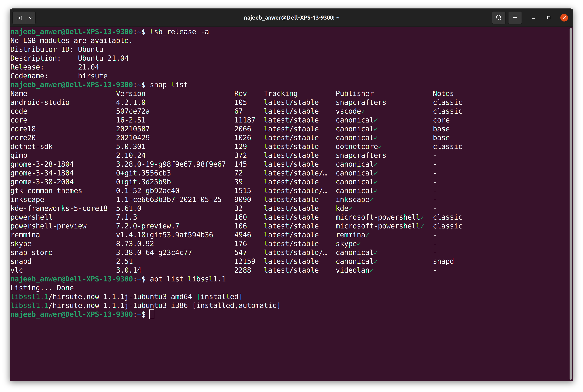The height and width of the screenshot is (392, 583).
Task: Expand the new tab dropdown arrow
Action: coord(31,18)
